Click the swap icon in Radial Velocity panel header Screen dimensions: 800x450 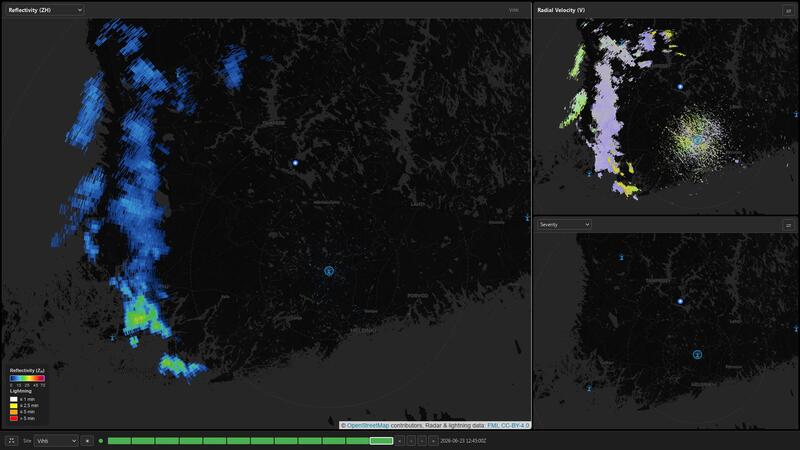pos(788,10)
